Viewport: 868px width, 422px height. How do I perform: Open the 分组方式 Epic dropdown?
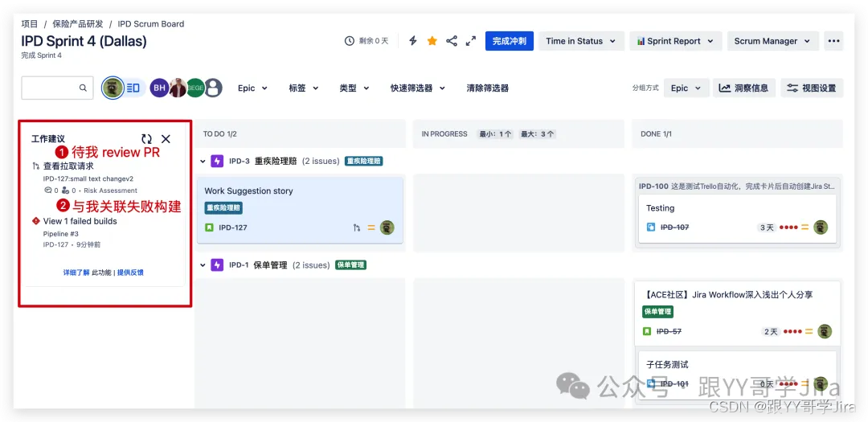coord(686,88)
